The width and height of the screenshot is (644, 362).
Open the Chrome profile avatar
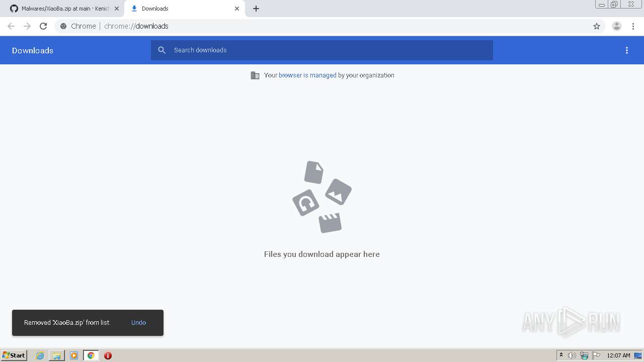pyautogui.click(x=617, y=26)
